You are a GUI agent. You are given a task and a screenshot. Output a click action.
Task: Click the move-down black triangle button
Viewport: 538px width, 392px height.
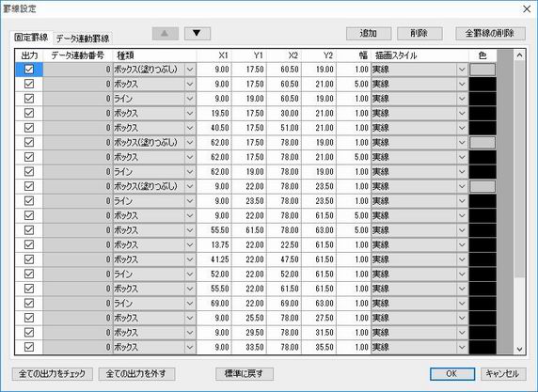tap(198, 34)
